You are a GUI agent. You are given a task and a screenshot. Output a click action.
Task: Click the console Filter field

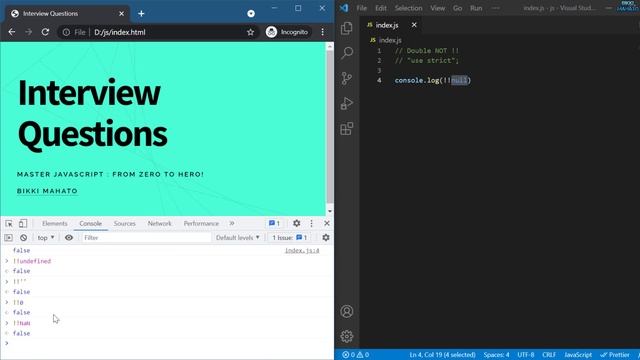click(146, 238)
